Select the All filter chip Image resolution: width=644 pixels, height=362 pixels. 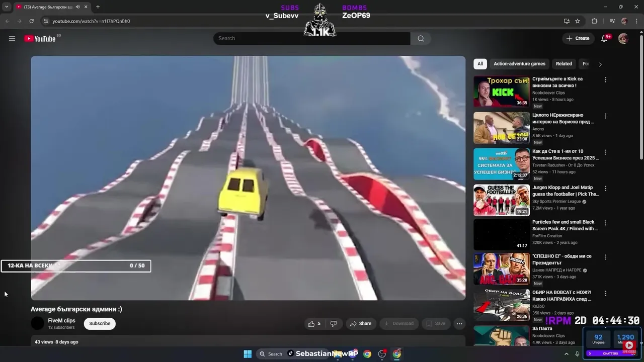coord(480,64)
